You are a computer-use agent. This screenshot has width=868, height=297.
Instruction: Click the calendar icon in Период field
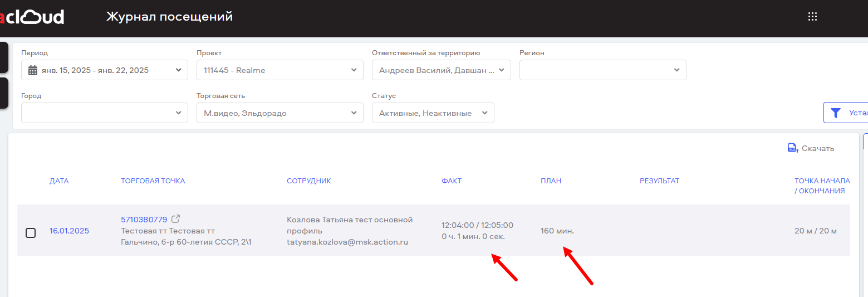33,70
